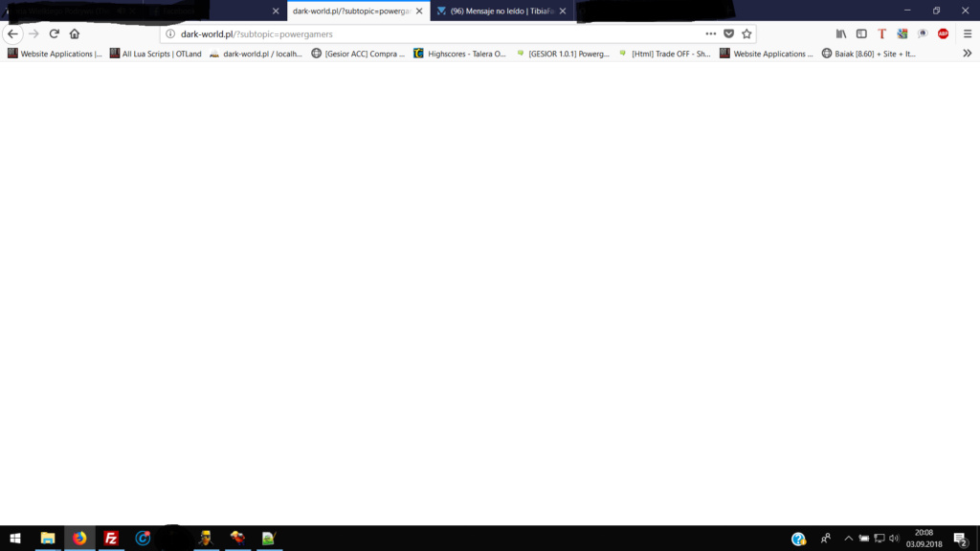Open the yellow character app on taskbar
This screenshot has height=551, width=980.
(x=206, y=538)
